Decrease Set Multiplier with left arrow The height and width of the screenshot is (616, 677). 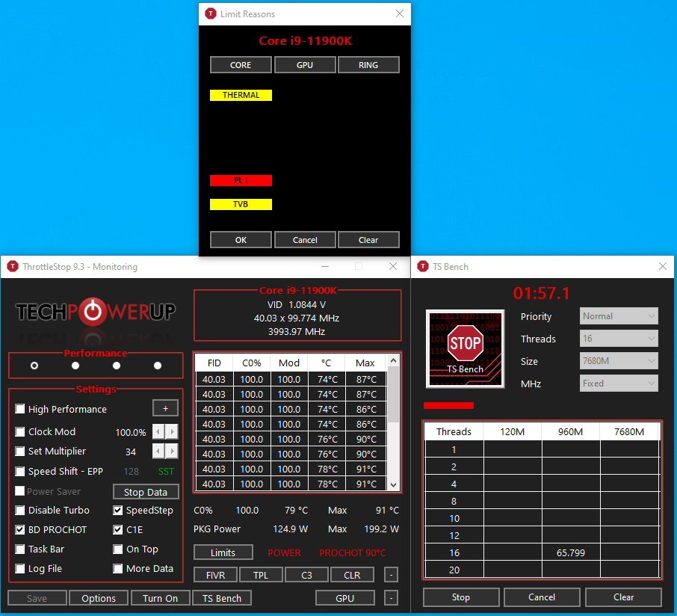click(158, 452)
